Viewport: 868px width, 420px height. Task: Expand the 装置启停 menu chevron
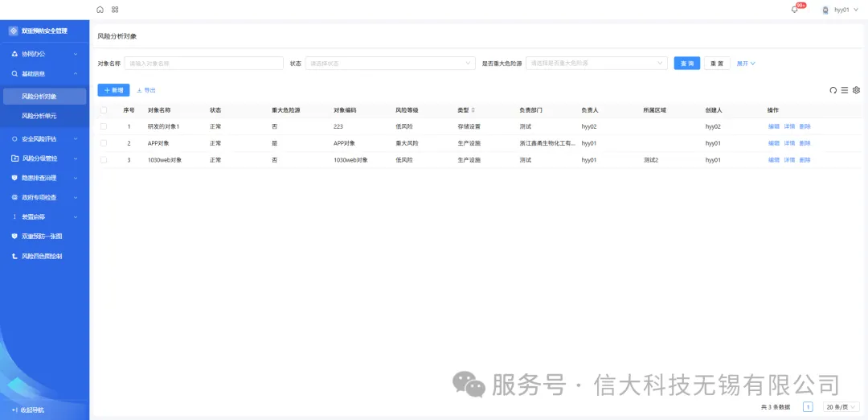point(76,216)
